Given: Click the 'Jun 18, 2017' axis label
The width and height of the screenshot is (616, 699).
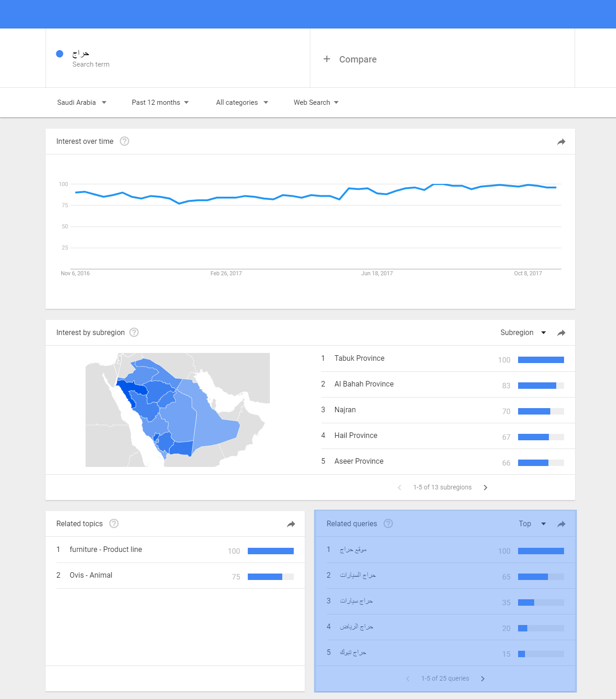Looking at the screenshot, I should 377,273.
